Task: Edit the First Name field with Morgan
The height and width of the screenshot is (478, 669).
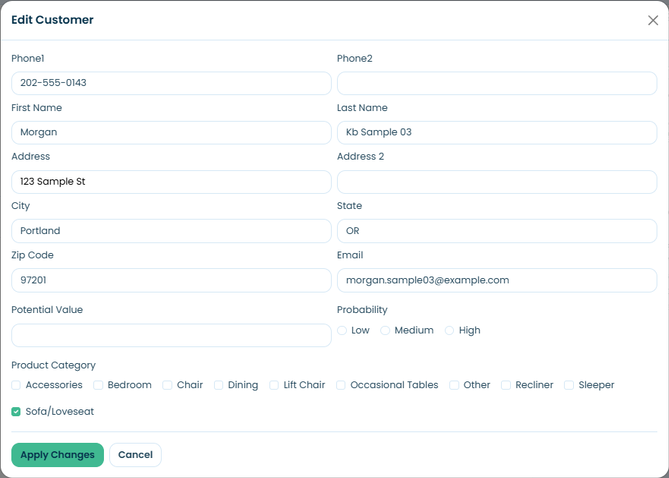Action: 171,132
